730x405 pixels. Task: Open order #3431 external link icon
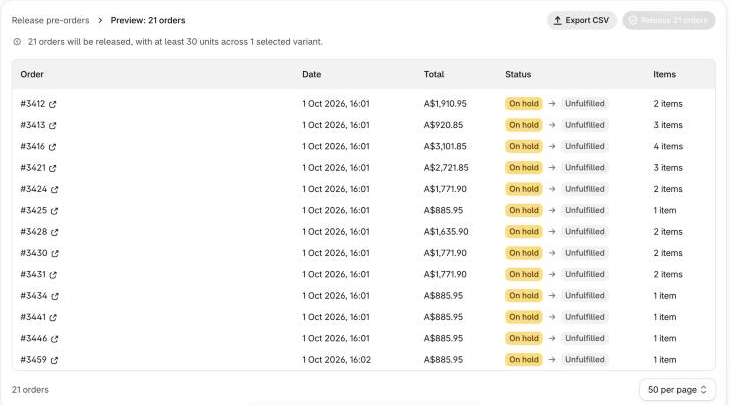pyautogui.click(x=53, y=275)
